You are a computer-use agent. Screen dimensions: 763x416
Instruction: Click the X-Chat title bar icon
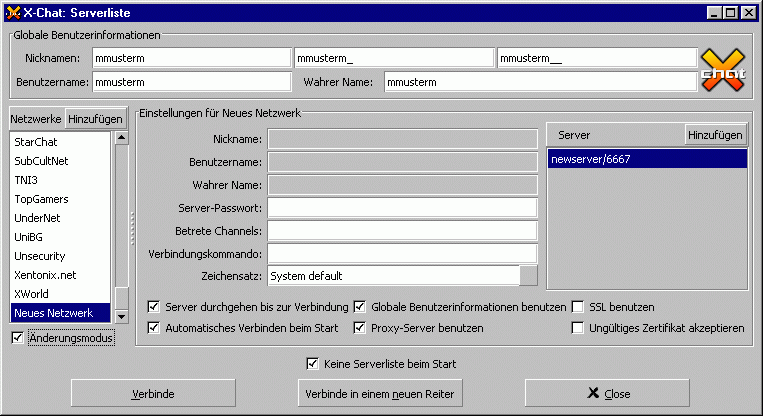[13, 13]
